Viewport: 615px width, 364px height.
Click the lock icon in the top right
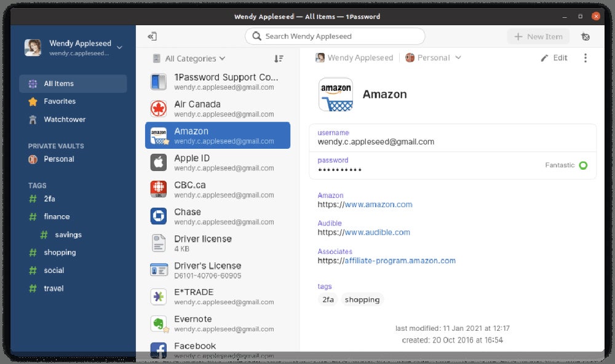click(585, 37)
